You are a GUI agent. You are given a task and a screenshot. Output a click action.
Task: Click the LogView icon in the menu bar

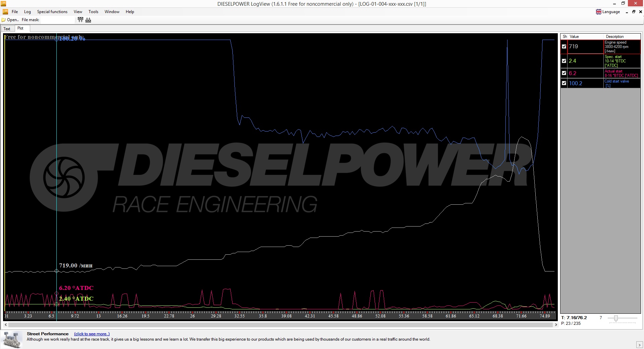tap(5, 12)
